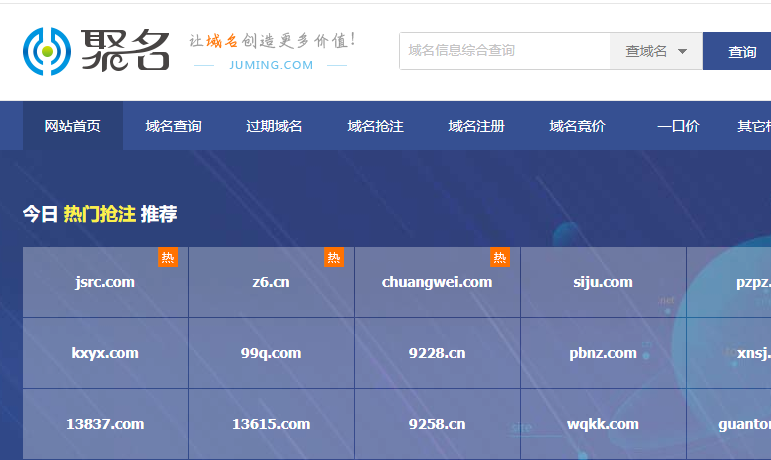Navigate to 域名注册 page

(476, 126)
